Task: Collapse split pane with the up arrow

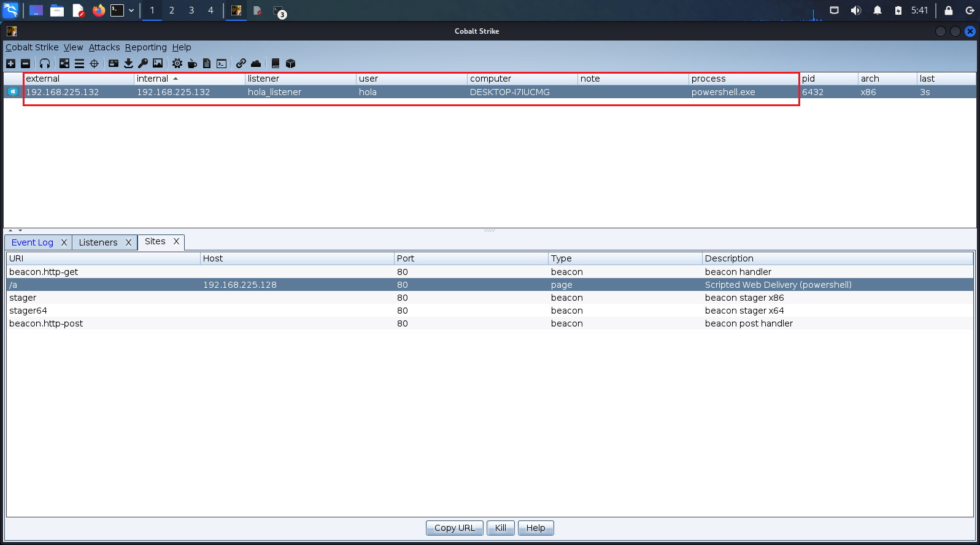Action: [10, 231]
